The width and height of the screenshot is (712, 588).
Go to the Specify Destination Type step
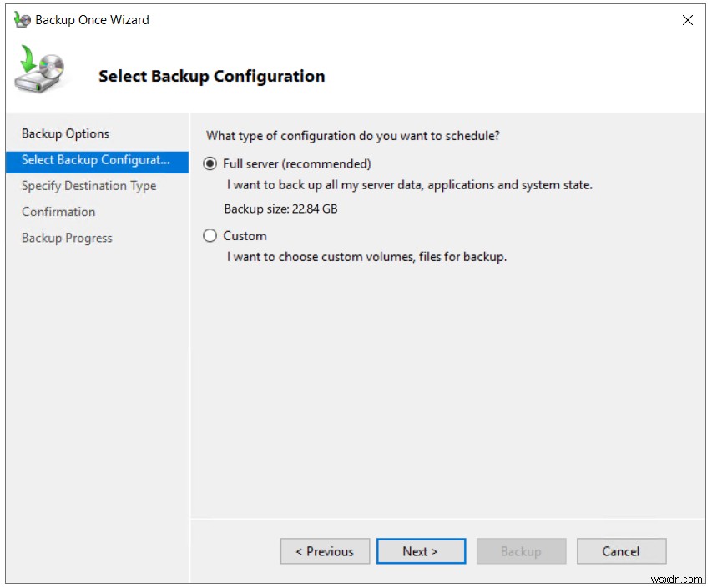87,185
